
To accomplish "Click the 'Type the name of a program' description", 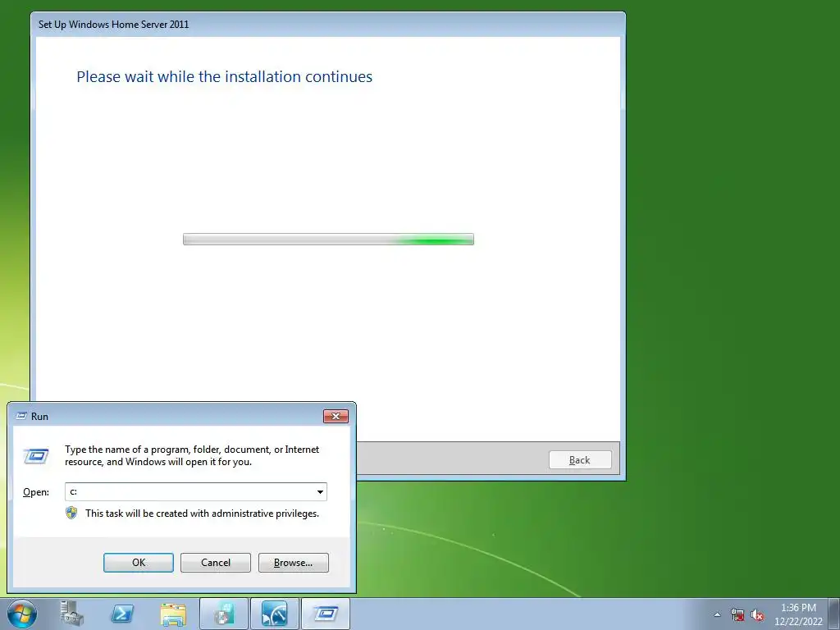I will (192, 455).
